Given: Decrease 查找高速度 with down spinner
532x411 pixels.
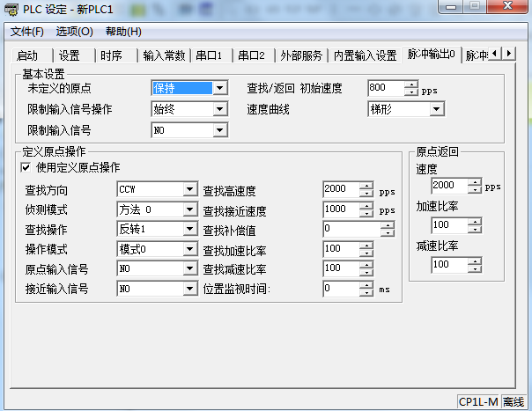Looking at the screenshot, I should 366,194.
